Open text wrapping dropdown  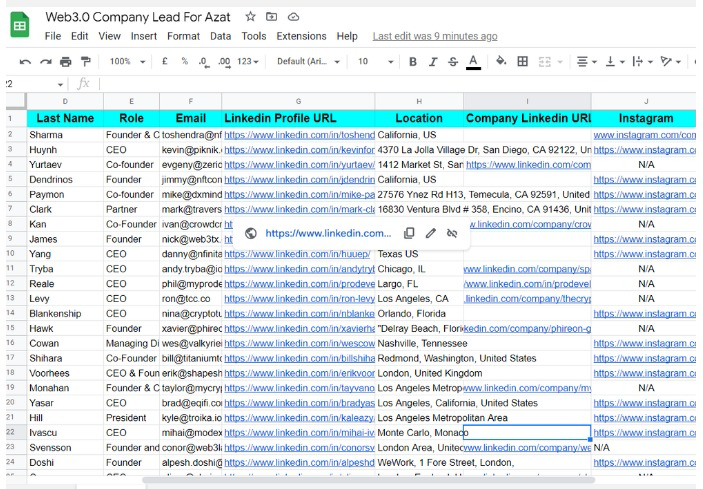(642, 61)
